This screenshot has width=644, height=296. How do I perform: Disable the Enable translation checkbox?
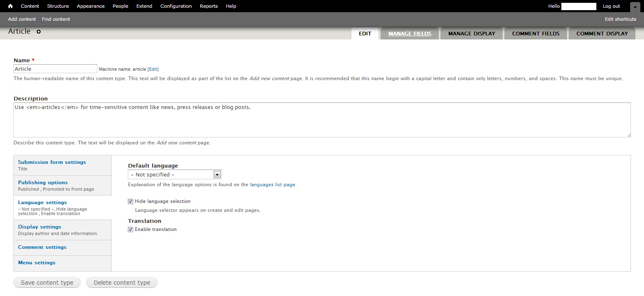(131, 229)
